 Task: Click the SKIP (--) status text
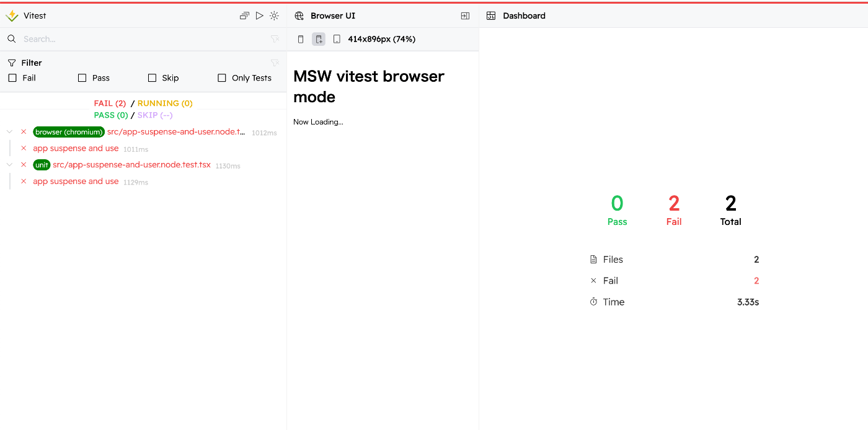155,115
